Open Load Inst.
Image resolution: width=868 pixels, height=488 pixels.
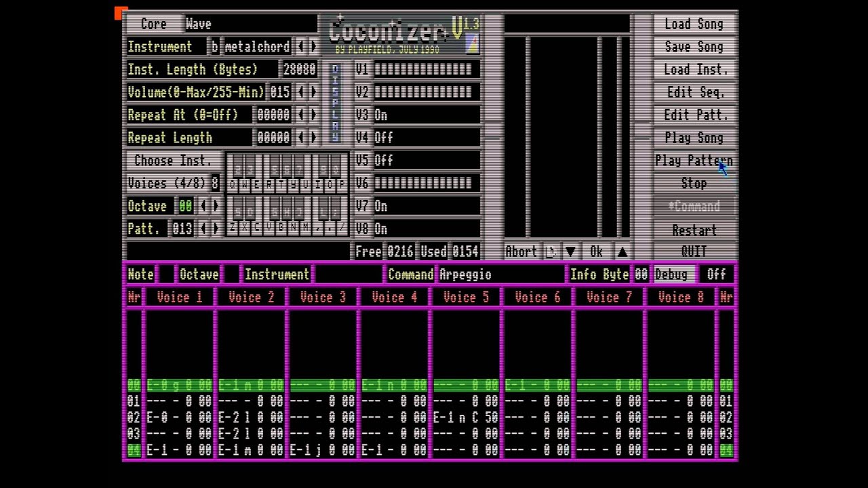pyautogui.click(x=694, y=70)
